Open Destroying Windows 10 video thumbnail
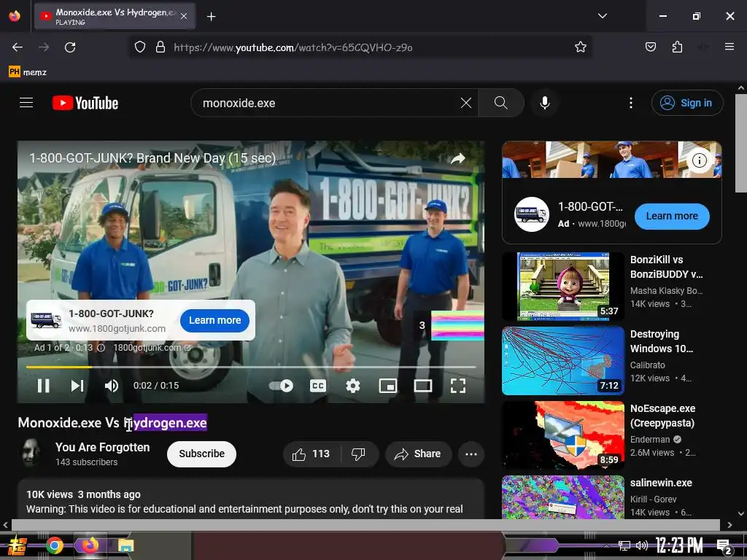747x560 pixels. pyautogui.click(x=563, y=361)
